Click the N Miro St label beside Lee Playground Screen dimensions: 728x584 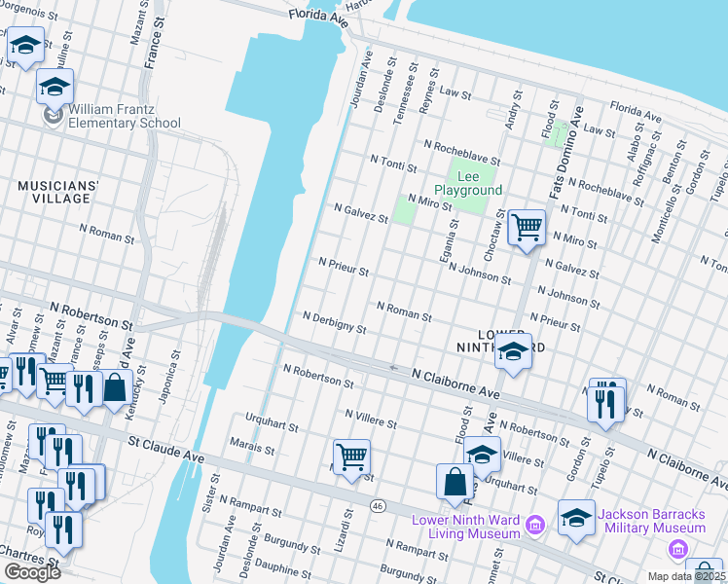(430, 202)
